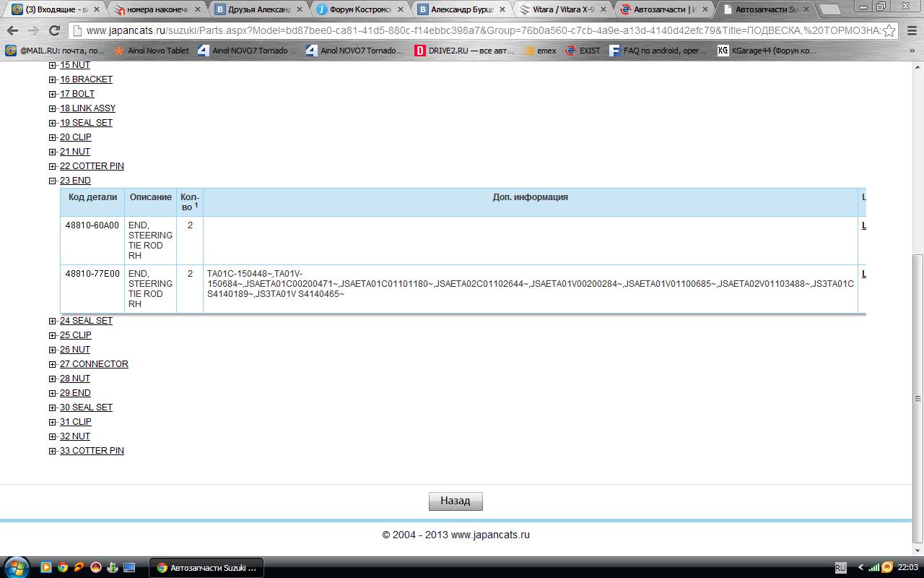
Task: Open the 29 END link
Action: [75, 393]
